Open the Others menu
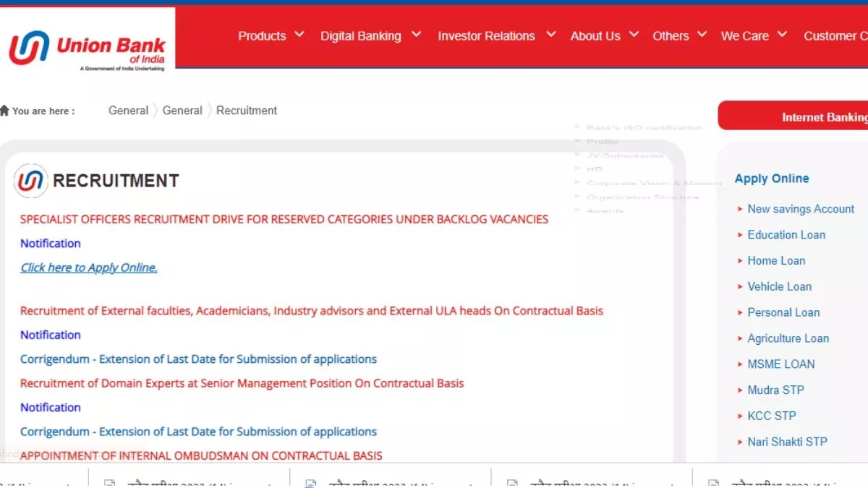Screen dimensions: 868x488 tap(671, 35)
